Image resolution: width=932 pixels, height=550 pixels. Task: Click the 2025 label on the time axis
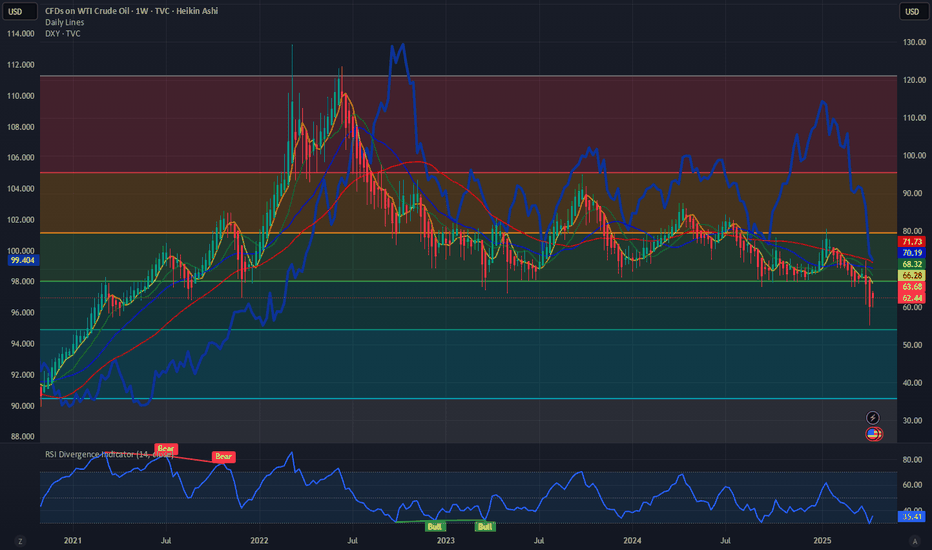tap(822, 540)
